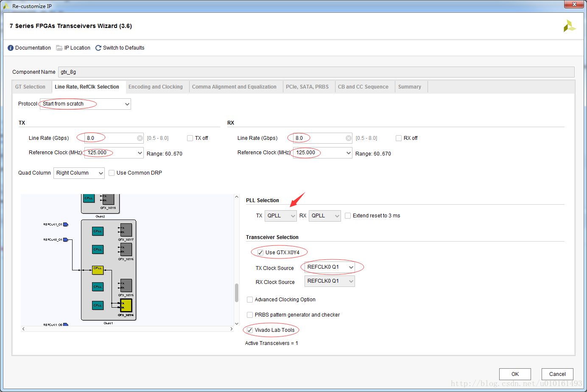The height and width of the screenshot is (392, 587).
Task: Click the CPLL block beside GTX_X0Y5
Action: pos(98,286)
